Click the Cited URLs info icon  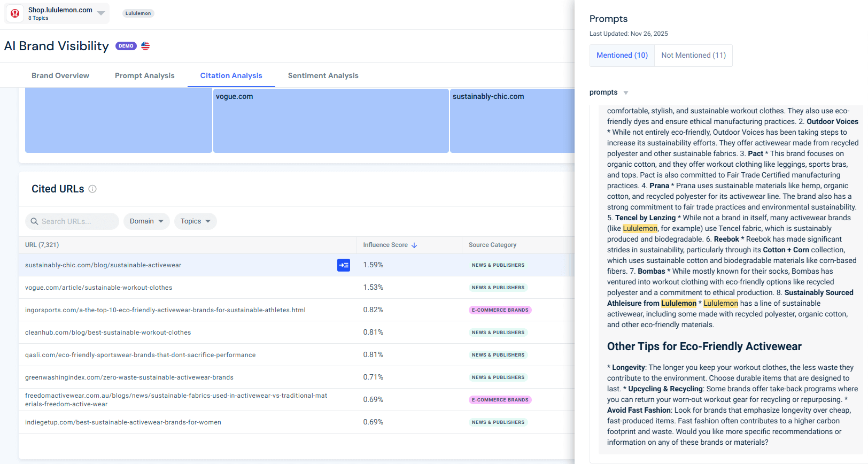pyautogui.click(x=92, y=189)
